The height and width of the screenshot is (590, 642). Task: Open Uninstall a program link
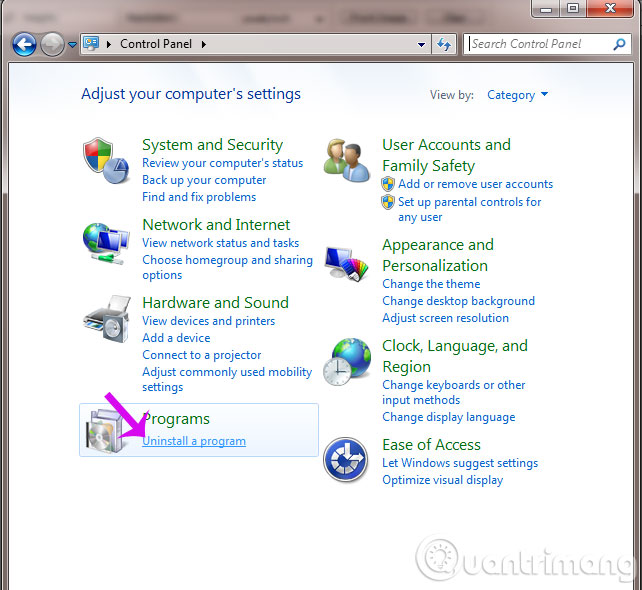click(x=194, y=441)
